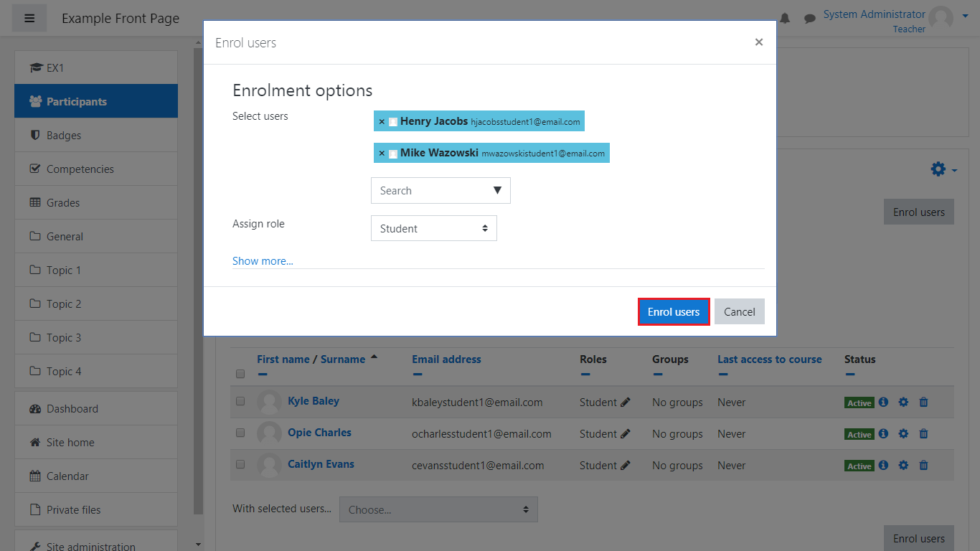Click the Show more link
The image size is (980, 551).
tap(263, 261)
